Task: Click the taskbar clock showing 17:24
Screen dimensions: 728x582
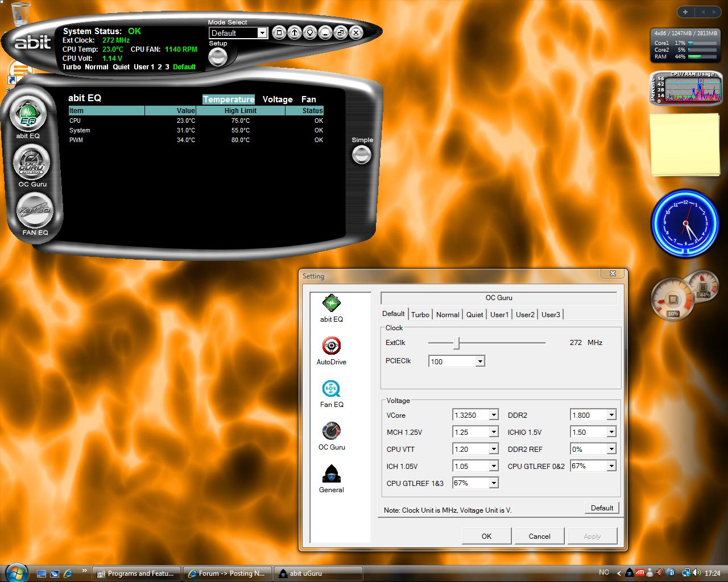Action: click(712, 573)
